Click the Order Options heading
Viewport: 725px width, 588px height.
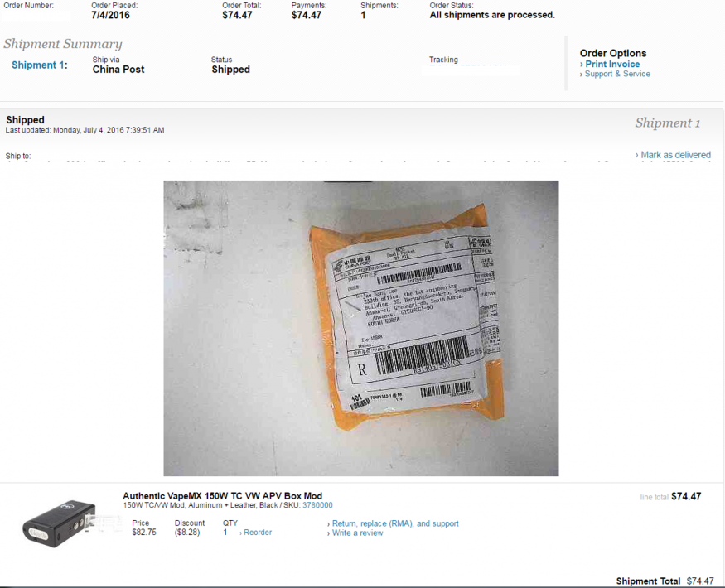[x=613, y=53]
